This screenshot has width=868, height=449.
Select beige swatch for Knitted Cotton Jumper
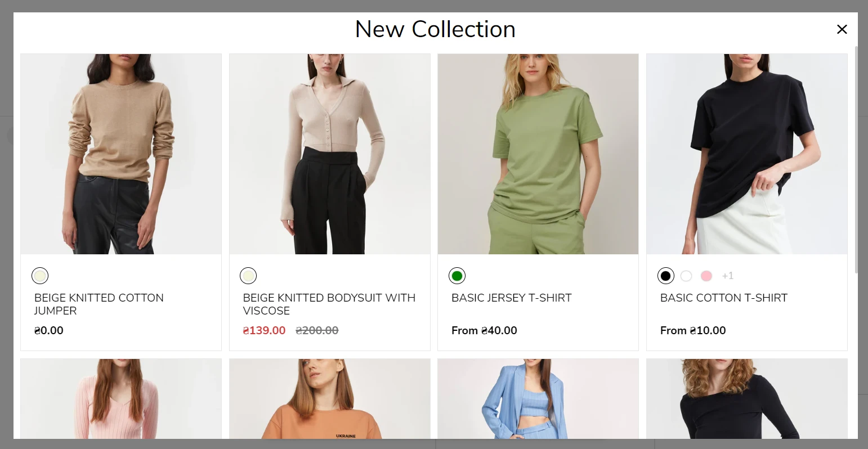[x=40, y=276]
